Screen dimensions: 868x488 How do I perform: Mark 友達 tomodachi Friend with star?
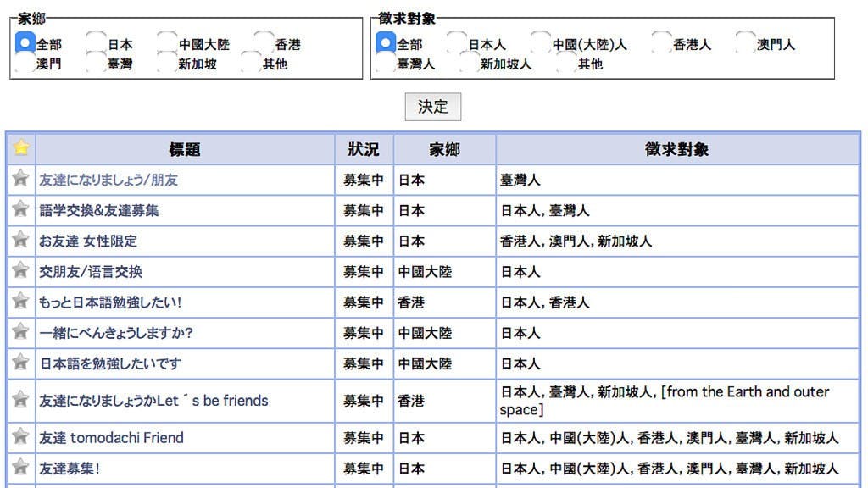(x=21, y=437)
